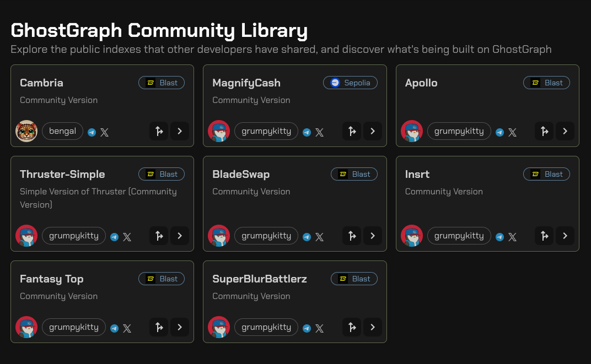Open SuperBlurBattlerz via chevron button

click(x=372, y=327)
